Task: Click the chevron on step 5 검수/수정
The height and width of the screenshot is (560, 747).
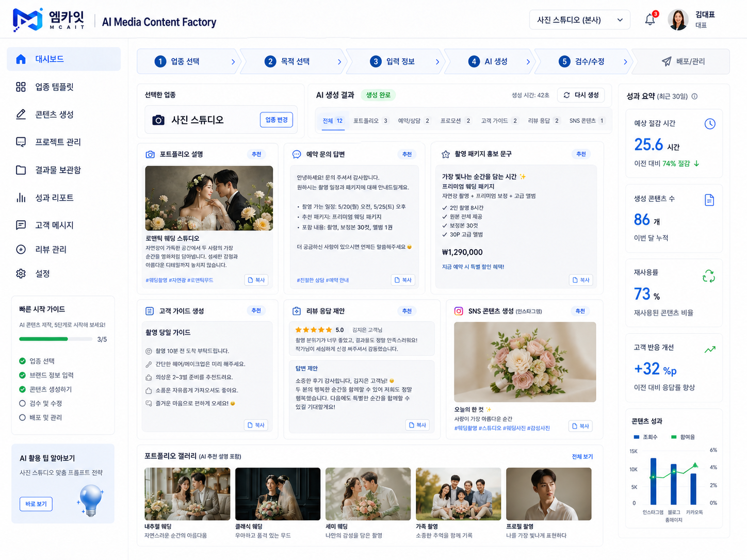Action: point(625,62)
